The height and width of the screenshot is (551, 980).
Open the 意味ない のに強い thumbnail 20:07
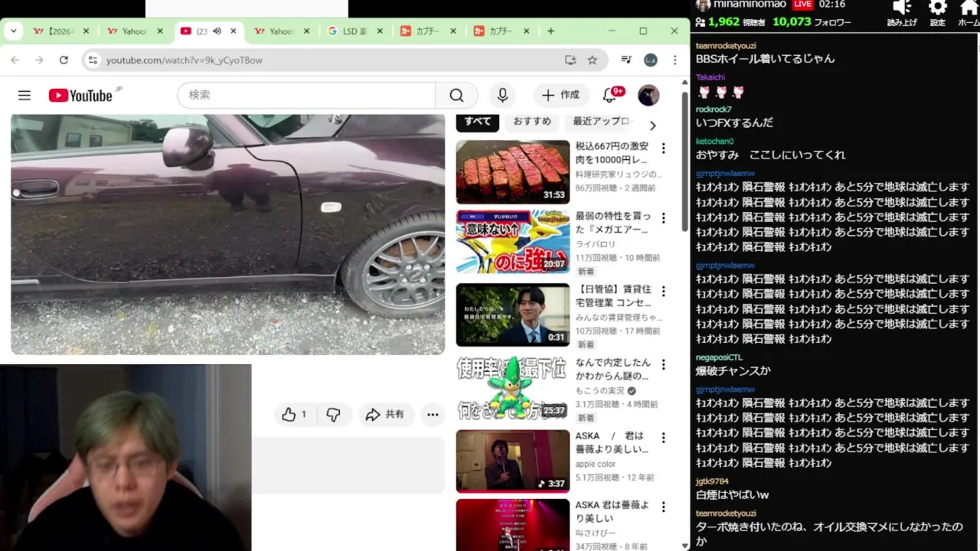(x=513, y=241)
